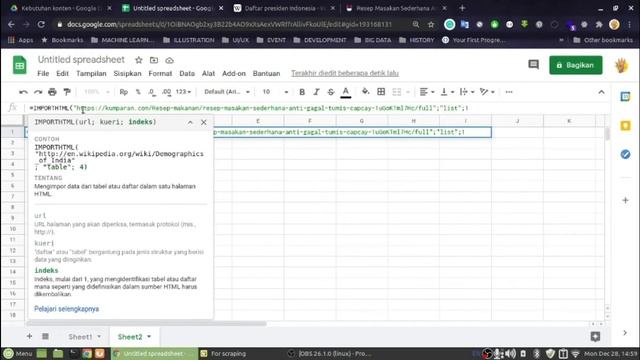Format as currency Rp

click(x=124, y=92)
